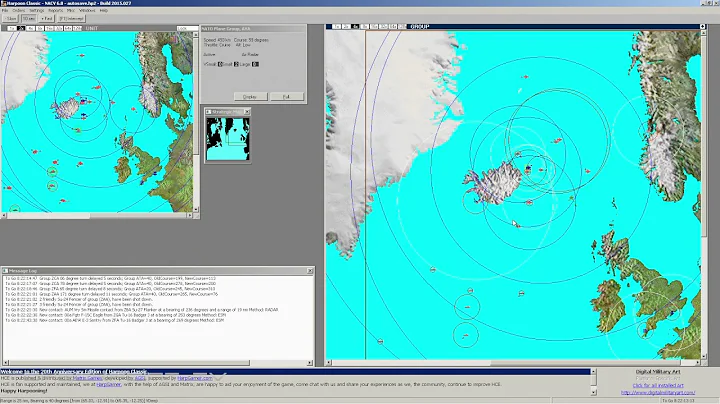Click the E-3 Sentry new contact log entry
This screenshot has width=720, height=404.
coord(114,320)
